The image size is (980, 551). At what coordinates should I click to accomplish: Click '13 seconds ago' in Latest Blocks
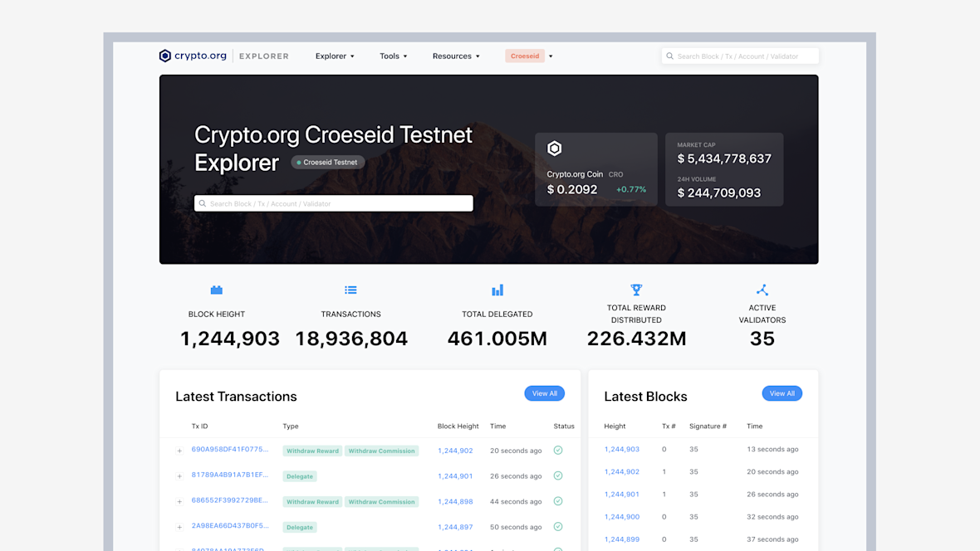pyautogui.click(x=772, y=449)
